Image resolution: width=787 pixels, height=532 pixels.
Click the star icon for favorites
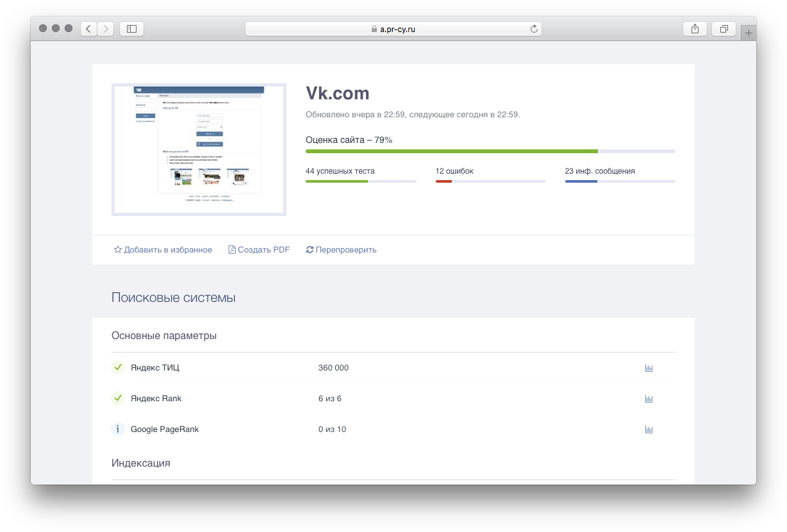(x=118, y=250)
